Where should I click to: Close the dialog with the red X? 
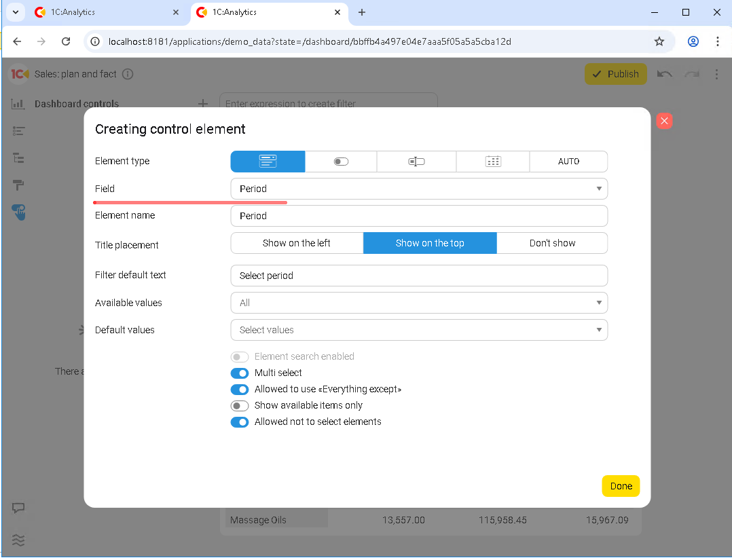(x=664, y=121)
